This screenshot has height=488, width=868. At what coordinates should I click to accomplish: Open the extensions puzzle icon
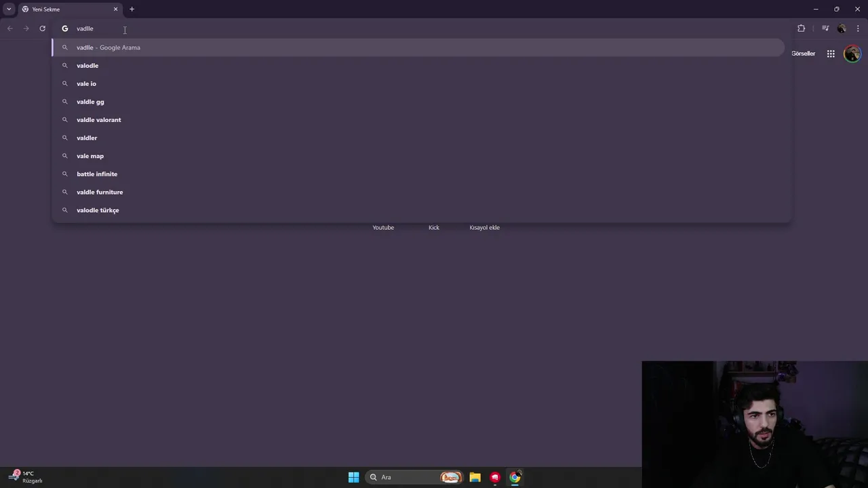[801, 28]
